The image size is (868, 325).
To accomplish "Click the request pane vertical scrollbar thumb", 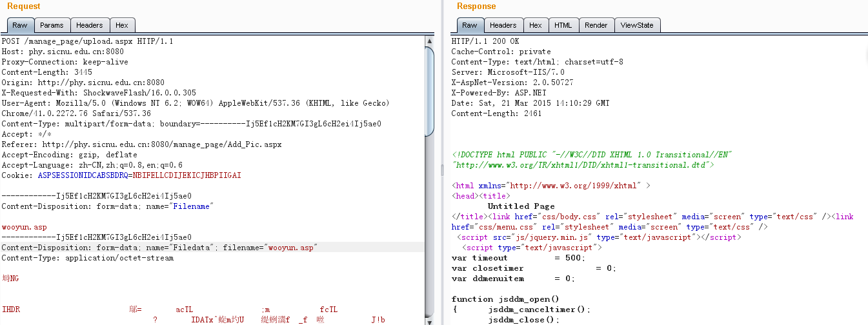I will (x=430, y=91).
